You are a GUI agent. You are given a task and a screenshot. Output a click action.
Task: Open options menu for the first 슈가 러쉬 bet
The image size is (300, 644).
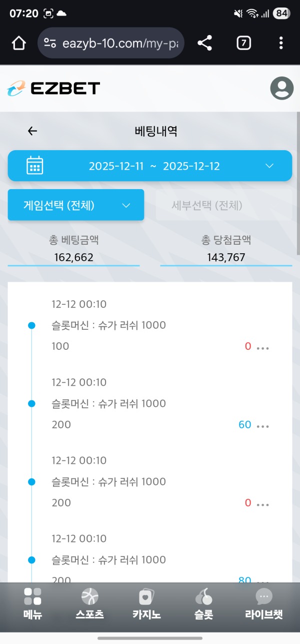click(x=262, y=347)
